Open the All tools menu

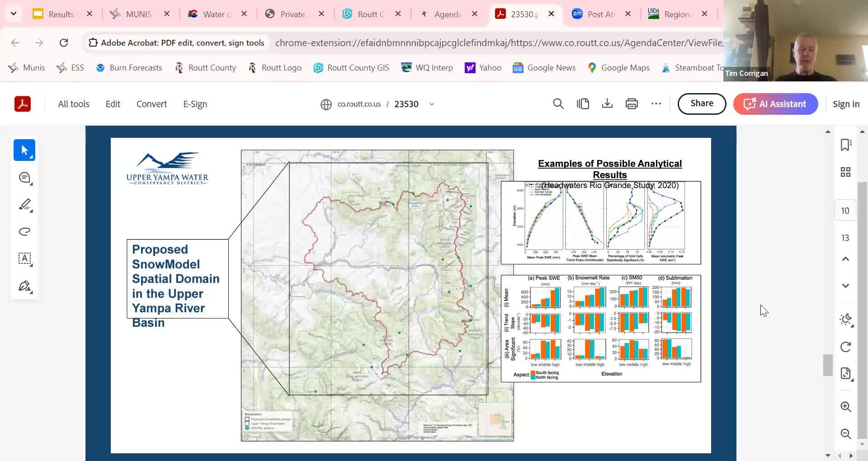(74, 104)
